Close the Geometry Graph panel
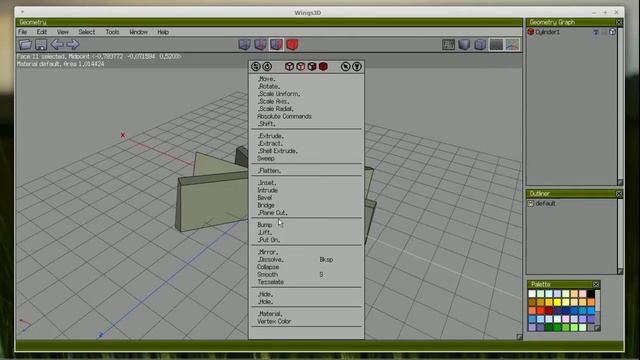 [619, 22]
